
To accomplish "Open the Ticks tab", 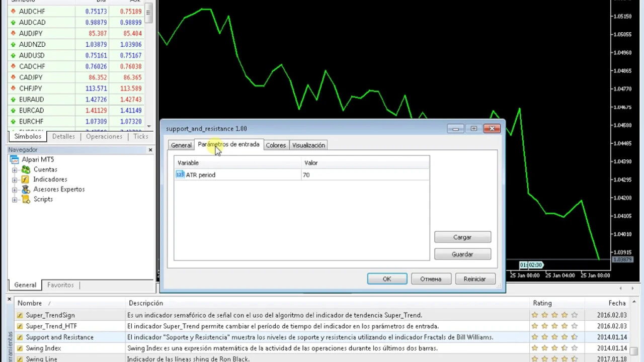I will 141,136.
